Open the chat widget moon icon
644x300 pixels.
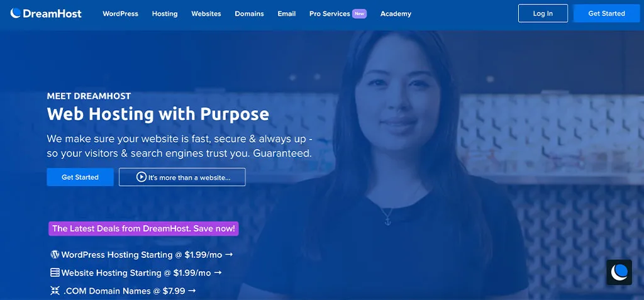point(619,272)
